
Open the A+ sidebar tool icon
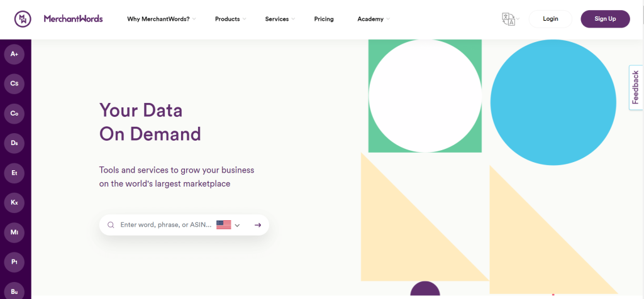click(14, 54)
